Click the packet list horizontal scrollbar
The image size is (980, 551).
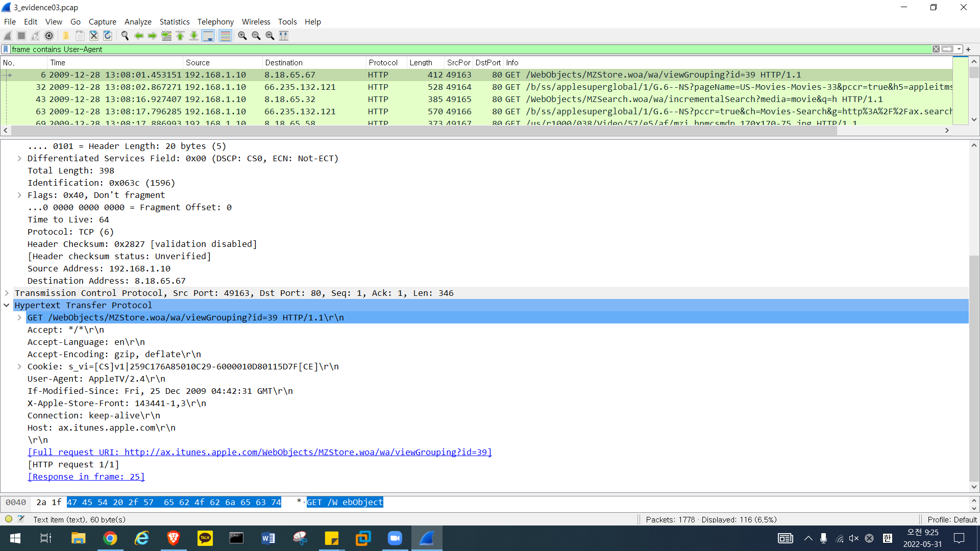pos(424,131)
